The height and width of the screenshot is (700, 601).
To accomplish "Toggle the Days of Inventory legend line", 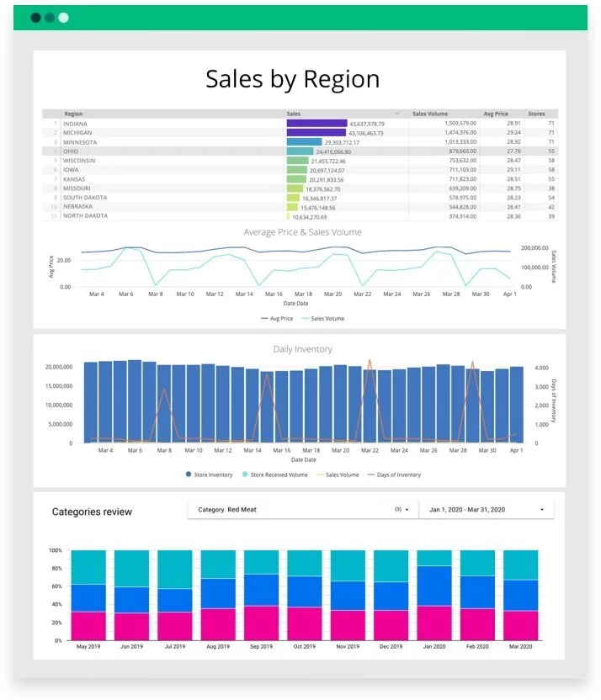I will tap(396, 475).
